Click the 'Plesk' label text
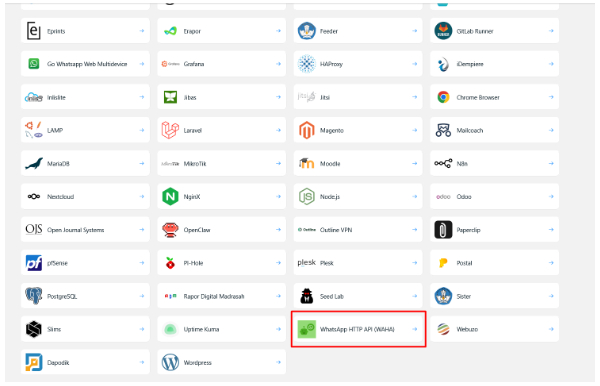Image resolution: width=600 pixels, height=386 pixels. coord(327,263)
